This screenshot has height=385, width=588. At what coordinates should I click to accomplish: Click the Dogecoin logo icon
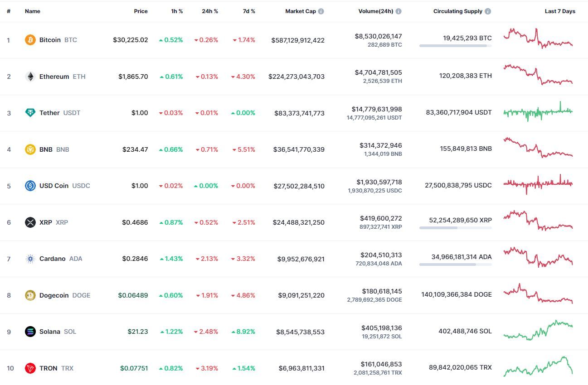[x=30, y=295]
